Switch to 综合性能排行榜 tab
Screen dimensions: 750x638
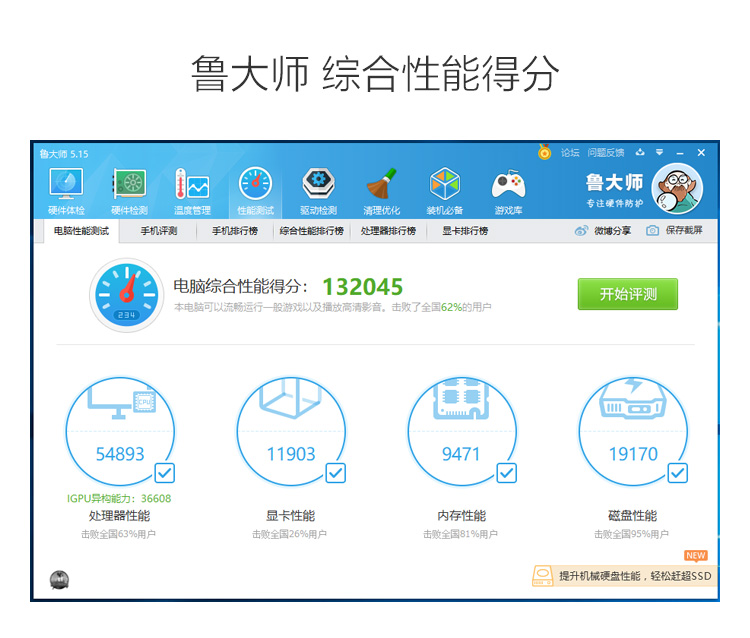tap(312, 231)
